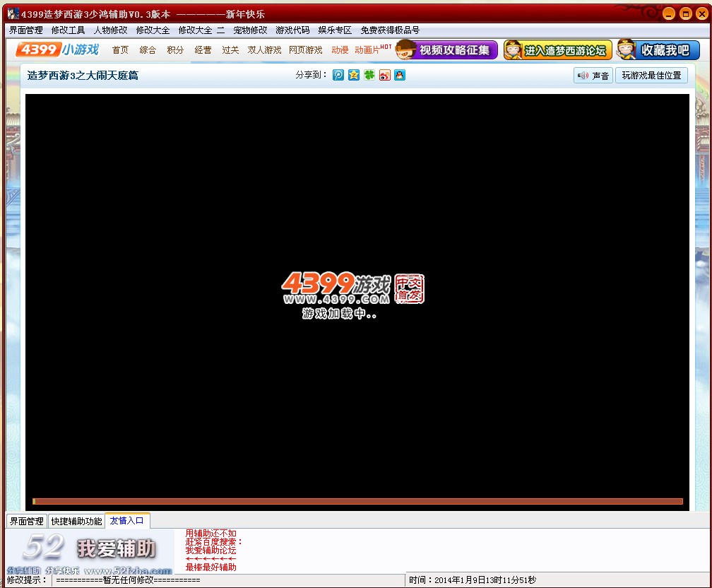Close the 造梦西游3少鸿辅助 window
712x588 pixels.
(x=702, y=14)
